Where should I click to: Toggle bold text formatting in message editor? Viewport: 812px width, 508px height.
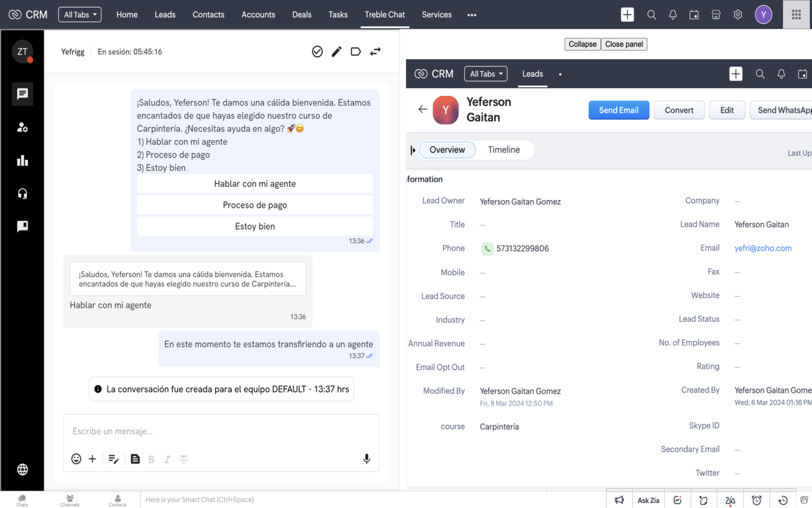151,459
